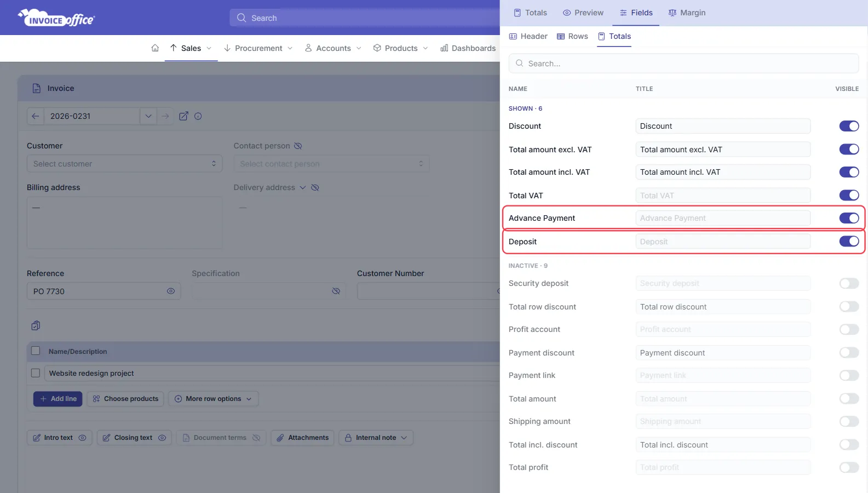The width and height of the screenshot is (868, 493).
Task: Click the info icon beside invoice number
Action: 198,116
